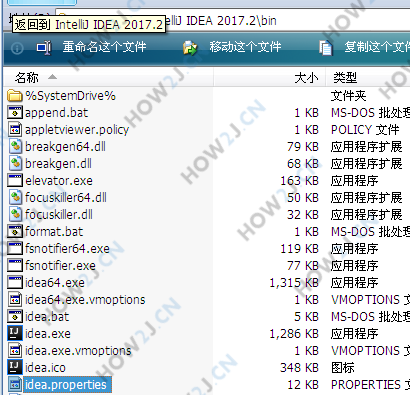Click the fsnotifier64.exe file icon
This screenshot has width=410, height=395.
[x=15, y=249]
